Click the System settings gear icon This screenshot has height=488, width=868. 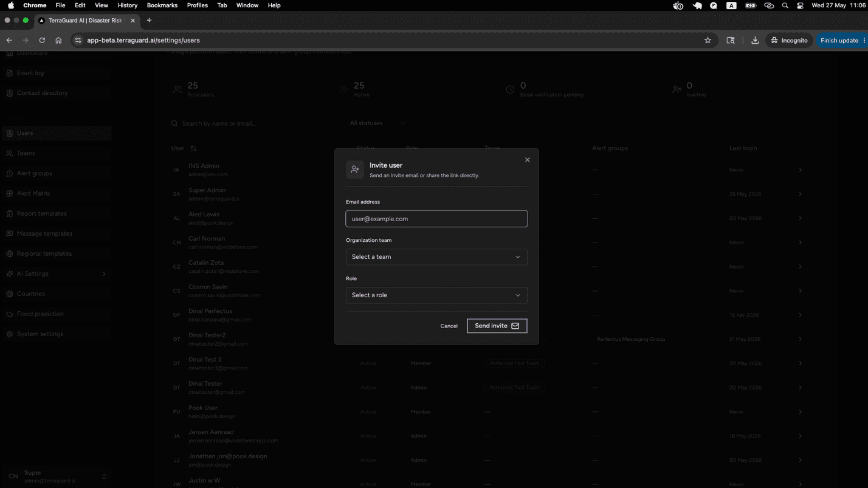(10, 334)
